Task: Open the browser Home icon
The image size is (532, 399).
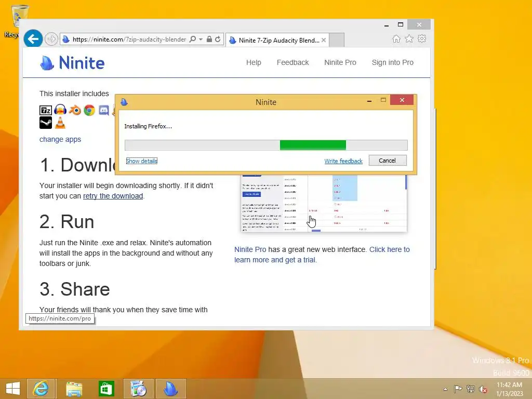Action: coord(396,38)
